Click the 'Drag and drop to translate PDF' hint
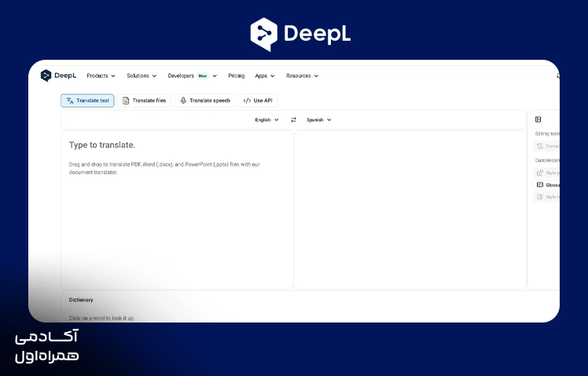The width and height of the screenshot is (588, 376). (164, 168)
